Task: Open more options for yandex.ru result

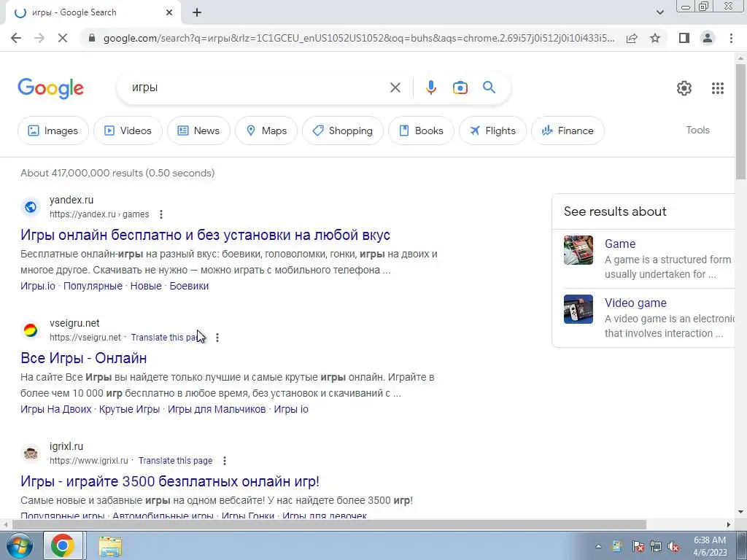Action: click(161, 214)
